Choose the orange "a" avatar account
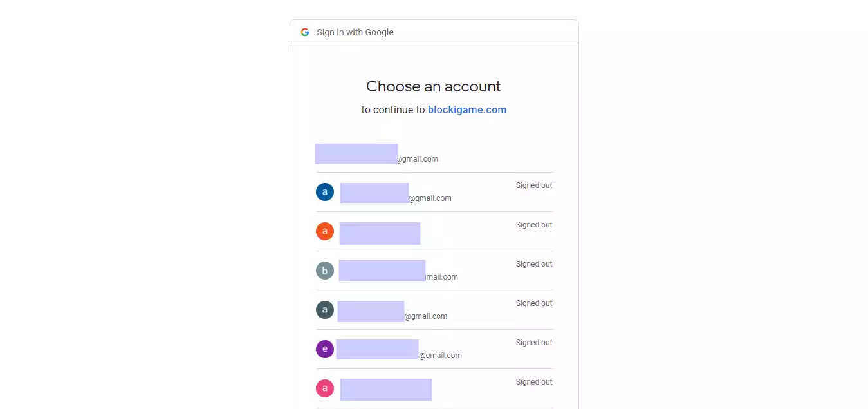 (325, 231)
